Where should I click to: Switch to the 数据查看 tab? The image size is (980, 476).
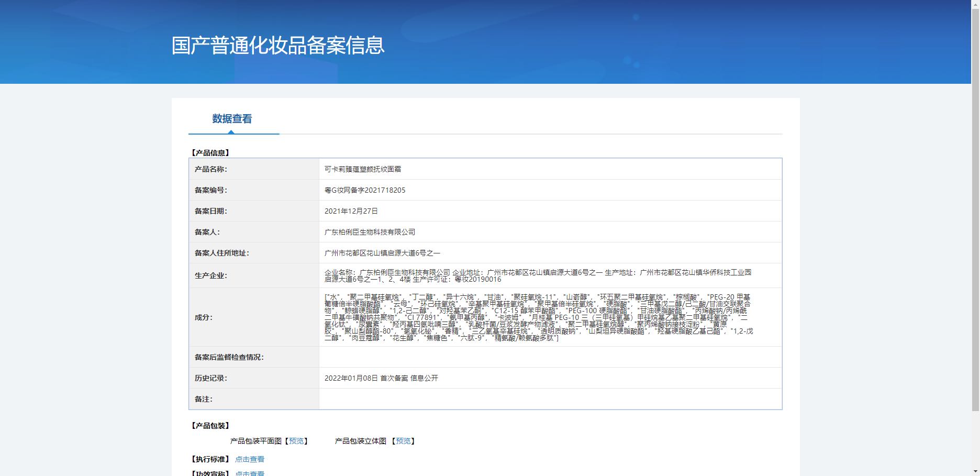(x=232, y=119)
